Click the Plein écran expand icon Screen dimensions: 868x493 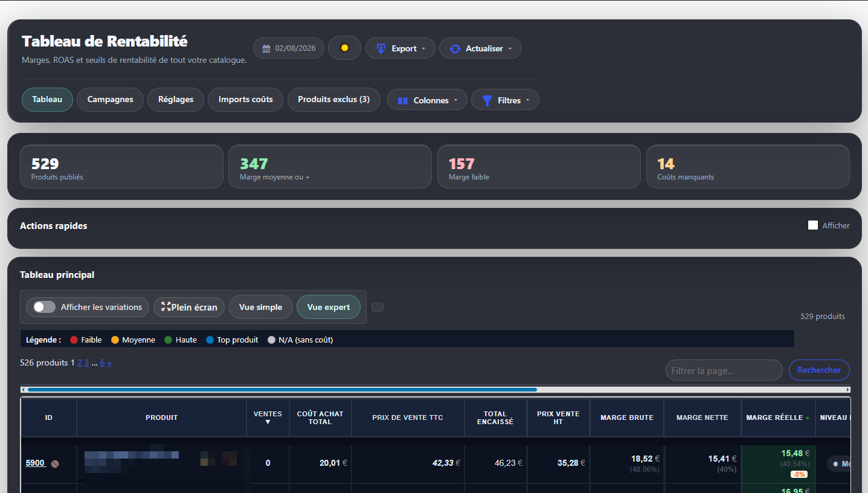coord(166,307)
